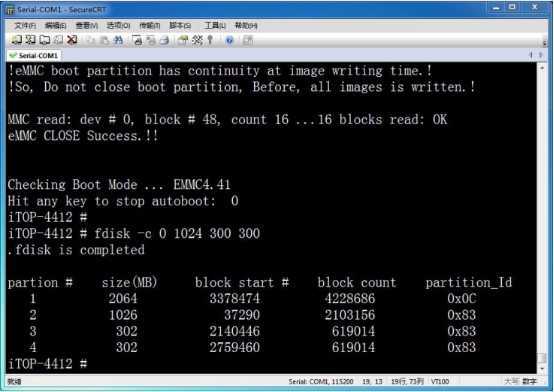Image resolution: width=554 pixels, height=392 pixels.
Task: Click the grayed Copy toolbar icon
Action: (x=91, y=40)
